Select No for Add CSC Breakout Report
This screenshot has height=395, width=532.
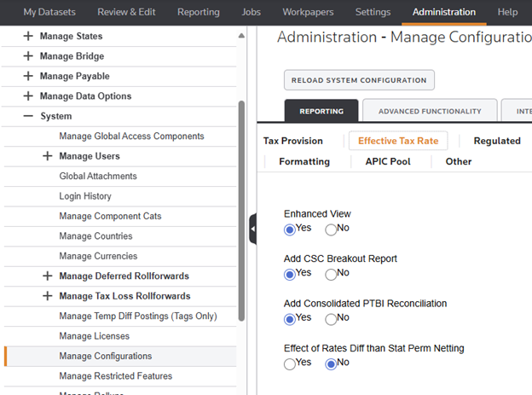click(x=332, y=273)
